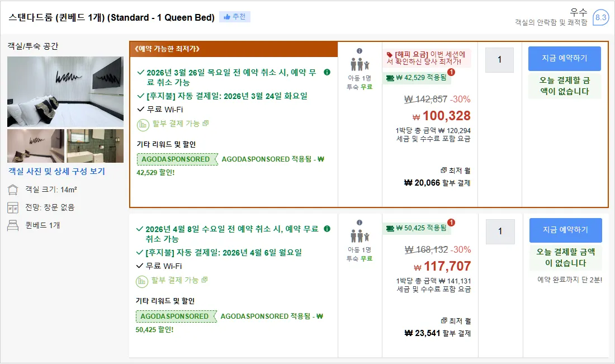
Task: Click info icon beside 3월 26일 cancellation policy
Action: coord(327,72)
